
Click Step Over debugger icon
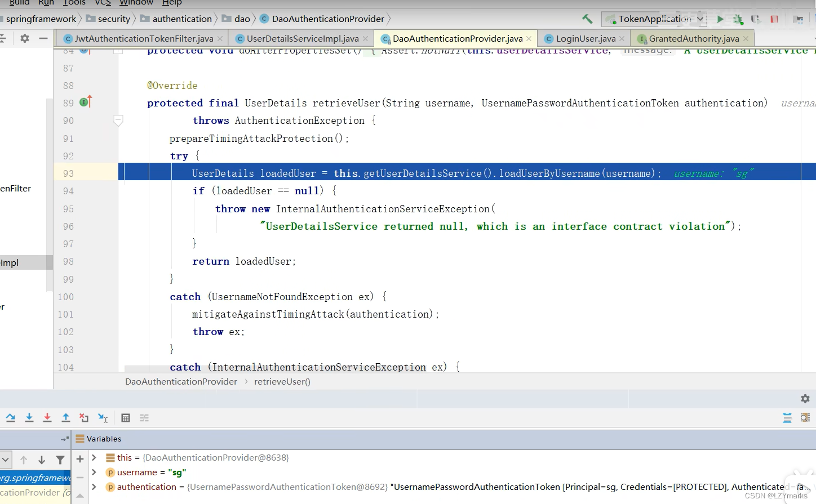11,418
